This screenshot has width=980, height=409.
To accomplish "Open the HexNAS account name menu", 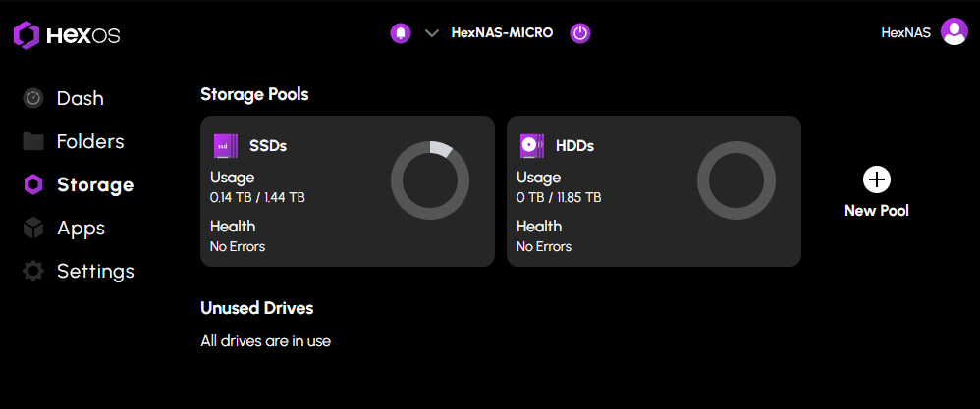I will click(905, 32).
